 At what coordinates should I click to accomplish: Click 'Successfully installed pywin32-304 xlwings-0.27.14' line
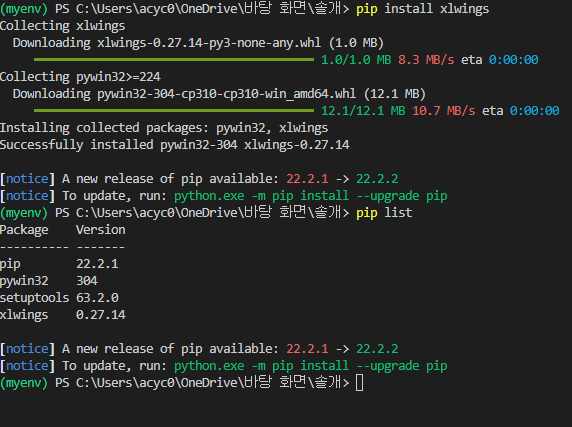pos(175,145)
